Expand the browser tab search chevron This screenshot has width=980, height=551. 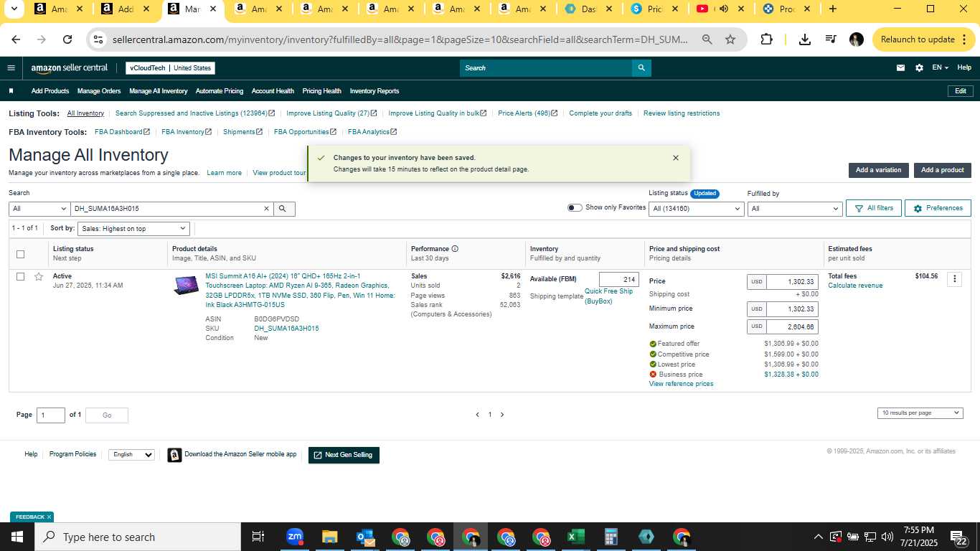[14, 9]
